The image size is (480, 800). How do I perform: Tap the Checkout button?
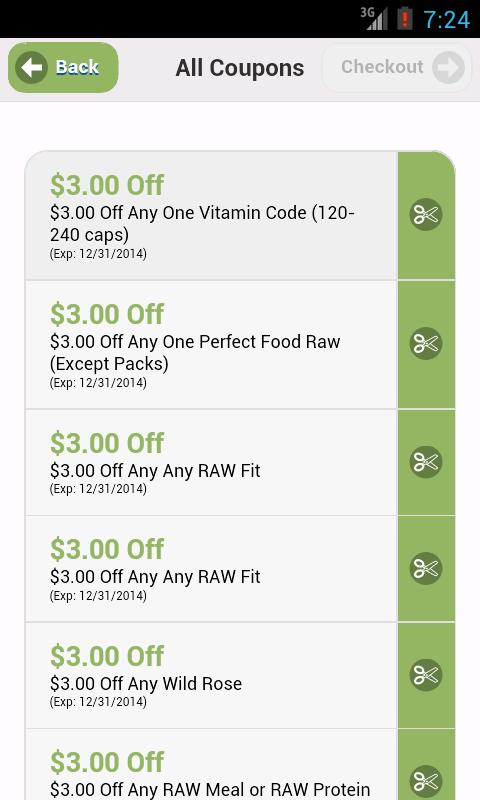(397, 67)
